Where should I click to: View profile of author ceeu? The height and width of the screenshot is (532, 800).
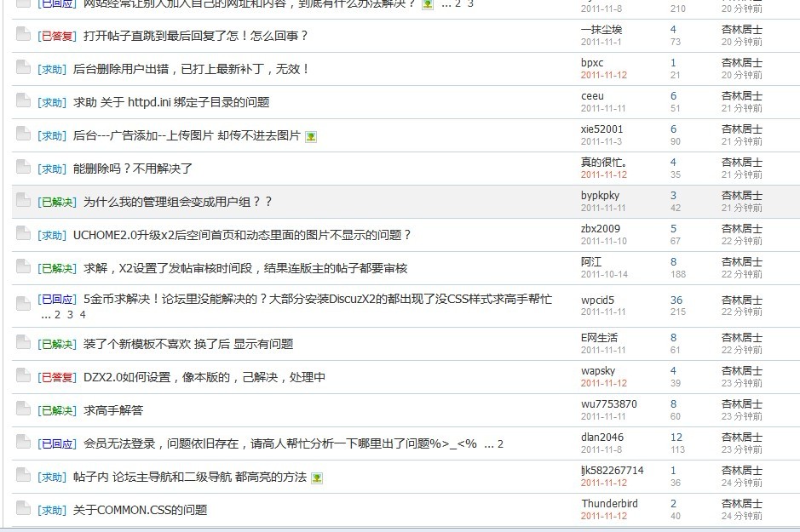[592, 96]
